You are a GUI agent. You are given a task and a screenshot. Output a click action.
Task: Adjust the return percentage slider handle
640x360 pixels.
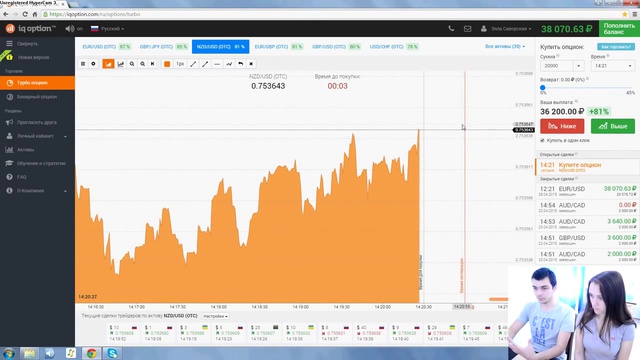pyautogui.click(x=543, y=87)
